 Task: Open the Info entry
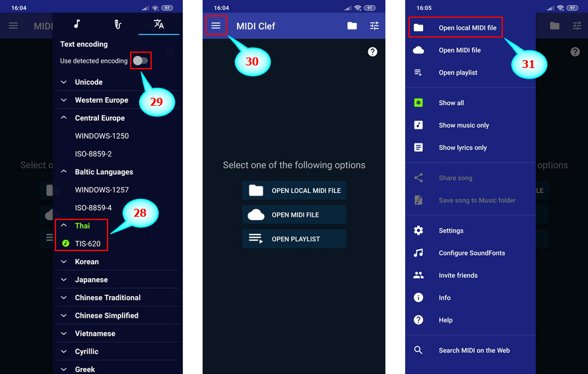[x=471, y=297]
